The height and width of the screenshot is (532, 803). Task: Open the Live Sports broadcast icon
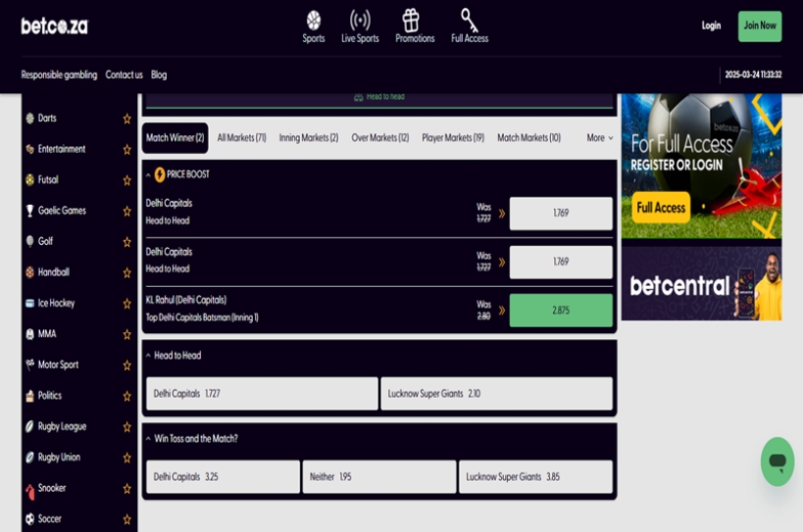360,21
